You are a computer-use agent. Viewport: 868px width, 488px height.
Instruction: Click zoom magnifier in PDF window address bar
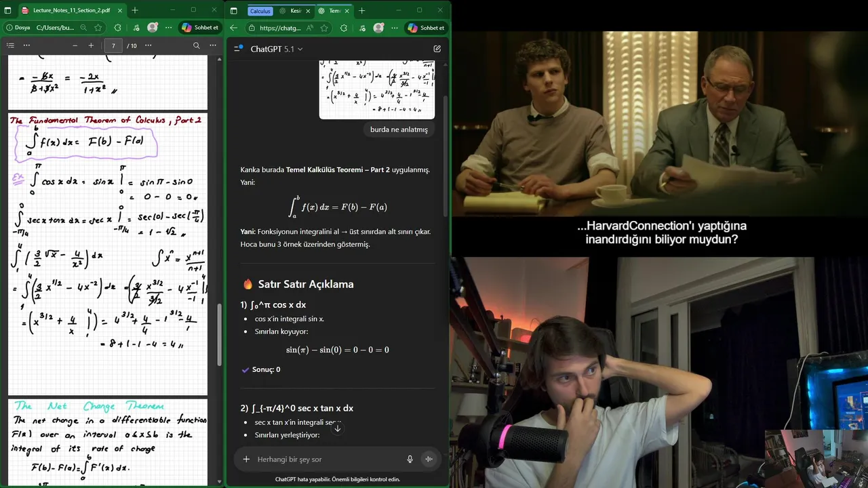tap(83, 28)
